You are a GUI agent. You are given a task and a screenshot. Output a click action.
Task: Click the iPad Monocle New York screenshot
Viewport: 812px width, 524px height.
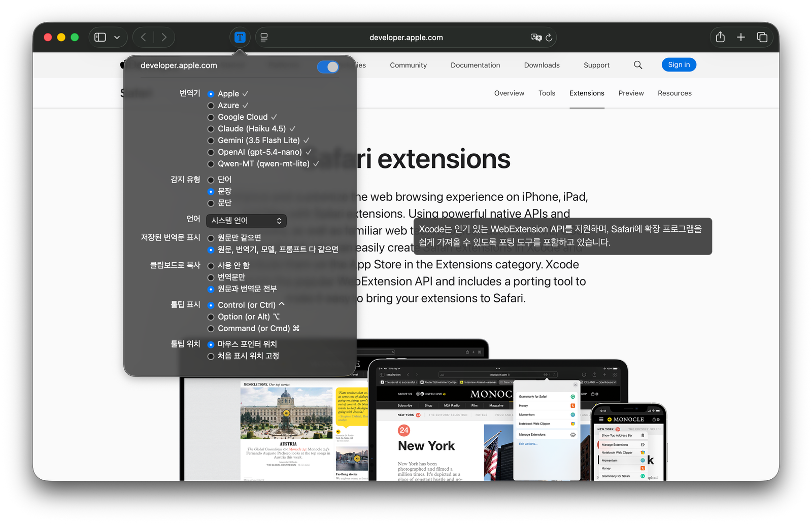(498, 421)
